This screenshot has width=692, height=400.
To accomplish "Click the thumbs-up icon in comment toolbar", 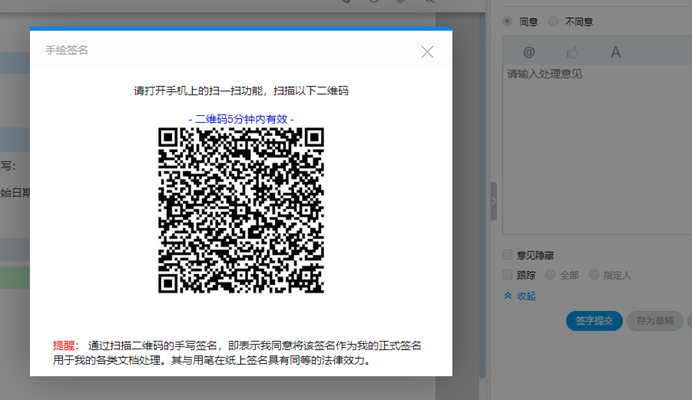I will pyautogui.click(x=573, y=51).
